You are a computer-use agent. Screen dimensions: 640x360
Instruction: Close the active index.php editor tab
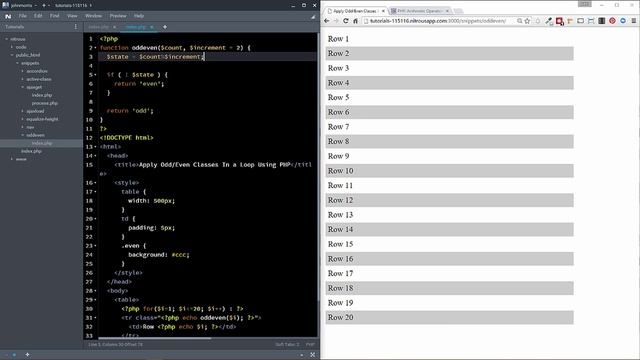point(152,27)
